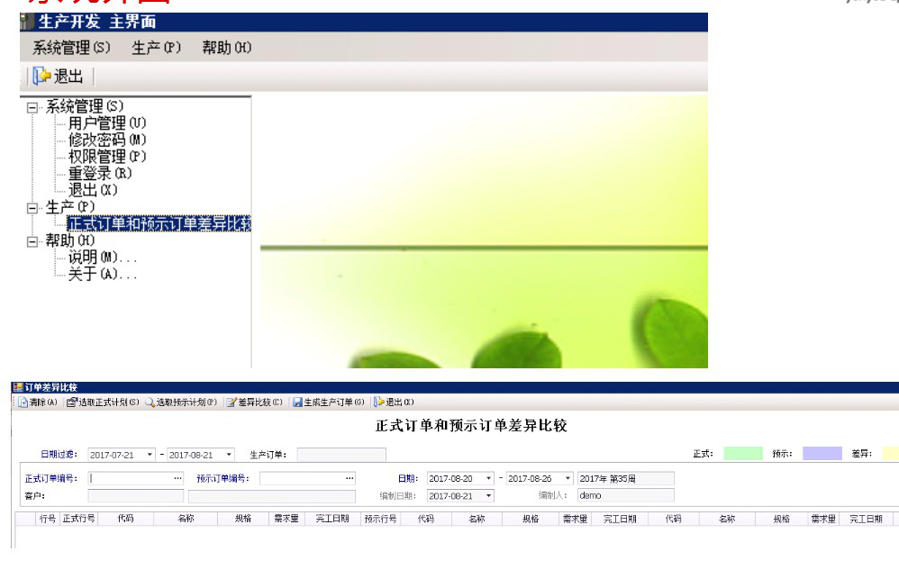Click the green 正式 color swatch
Image resolution: width=899 pixels, height=588 pixels.
[x=742, y=454]
